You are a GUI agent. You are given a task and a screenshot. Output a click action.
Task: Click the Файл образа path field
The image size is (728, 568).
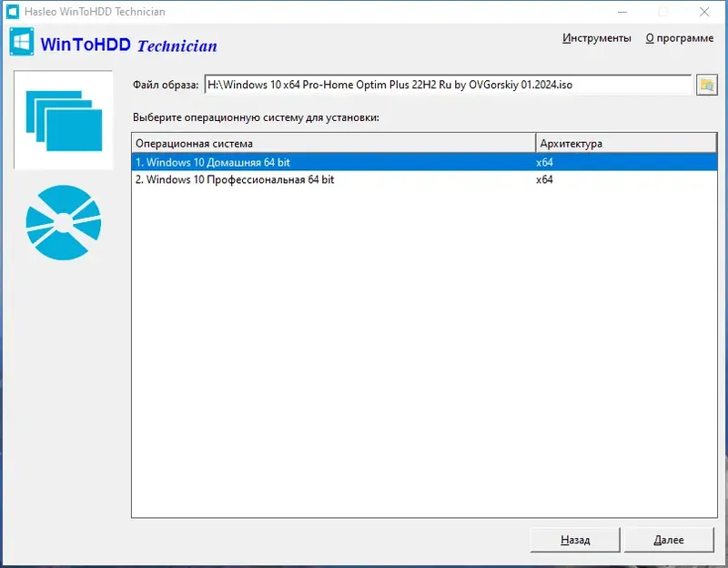(x=448, y=85)
